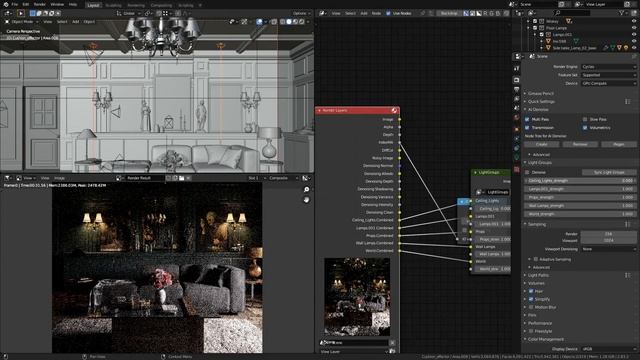Viewport: 640px width, 360px height.
Task: Click the Render Layers node preview thumbnail
Action: tap(357, 297)
